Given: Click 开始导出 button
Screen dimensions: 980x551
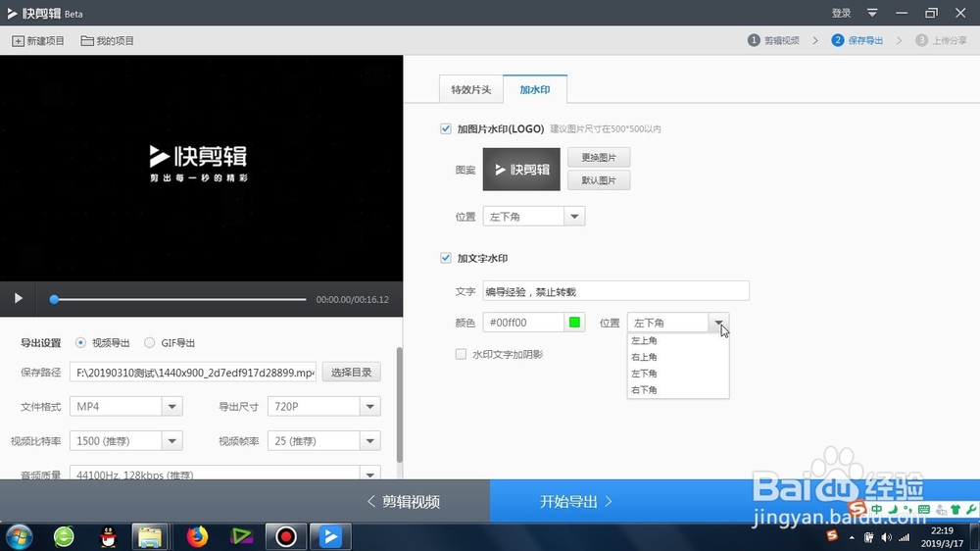Looking at the screenshot, I should point(575,501).
